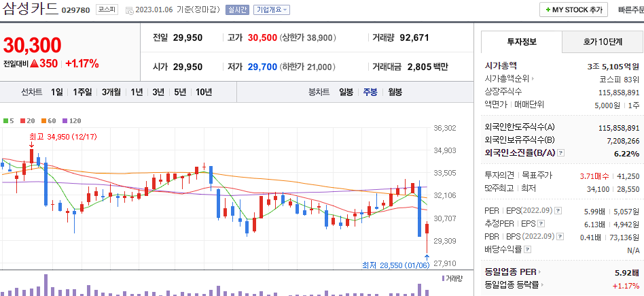
Task: Click the 외국인소진율 value 6.22%
Action: point(627,154)
